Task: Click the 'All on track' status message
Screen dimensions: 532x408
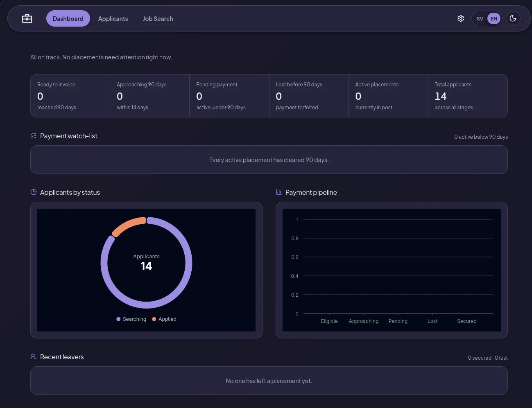Action: pos(101,57)
